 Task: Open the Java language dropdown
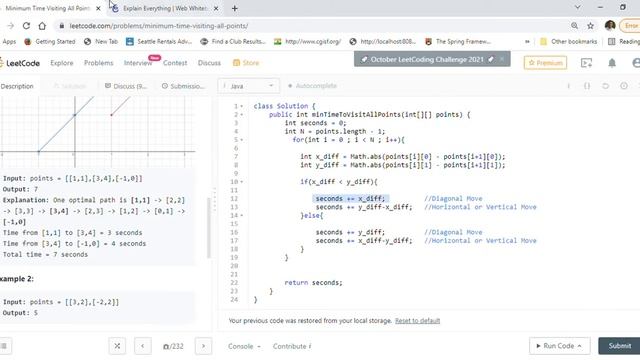tap(249, 86)
